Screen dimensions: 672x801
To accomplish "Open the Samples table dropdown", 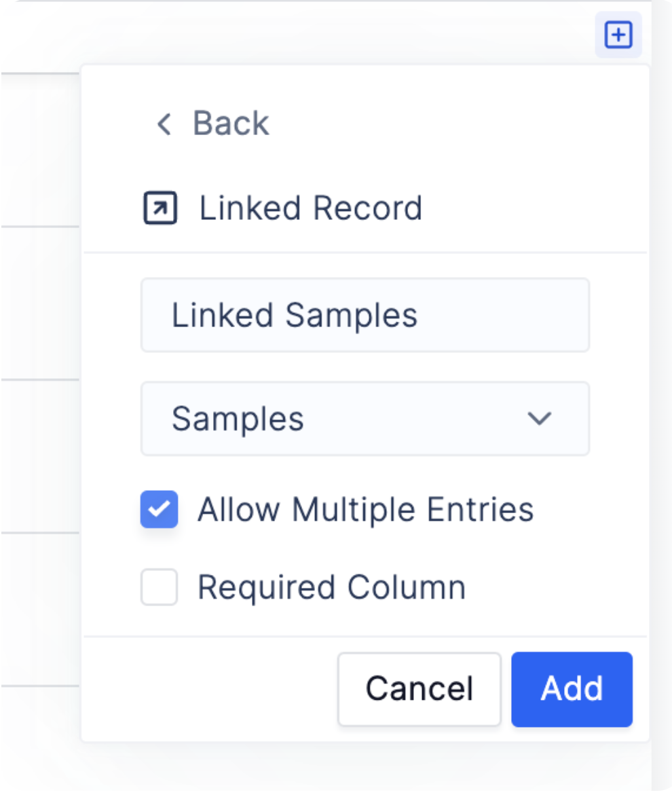I will coord(365,418).
